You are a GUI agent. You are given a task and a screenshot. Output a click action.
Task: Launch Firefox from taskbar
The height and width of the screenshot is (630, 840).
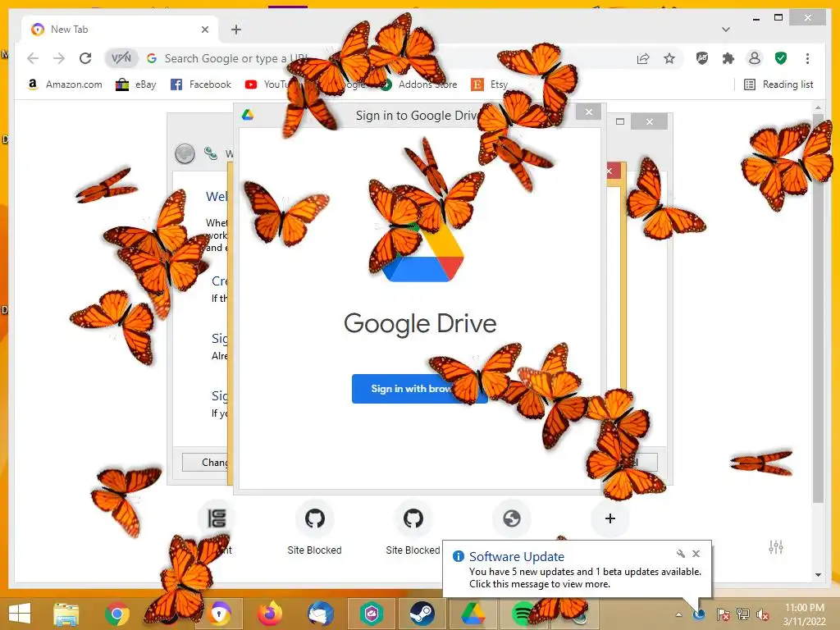pos(269,614)
